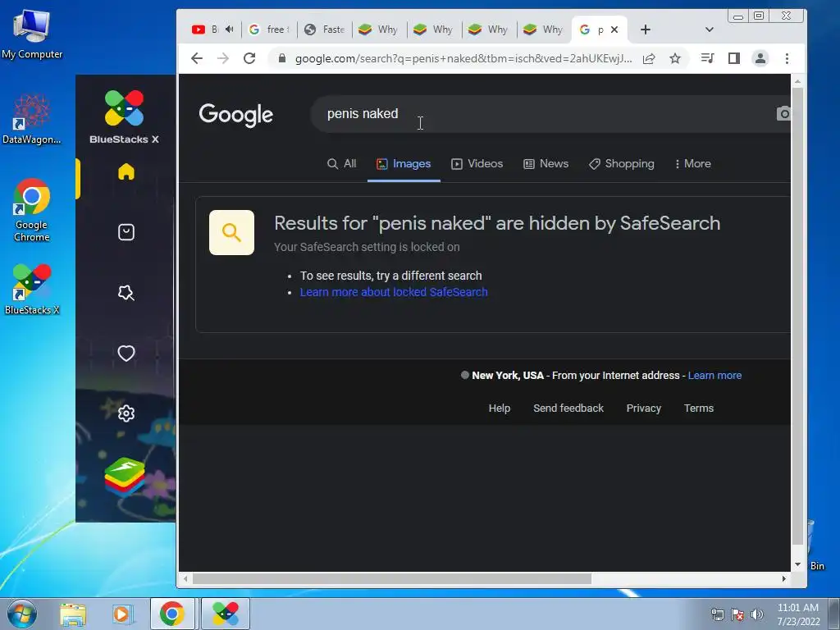This screenshot has height=630, width=840.
Task: Click BlueStacks X in the taskbar
Action: [226, 614]
